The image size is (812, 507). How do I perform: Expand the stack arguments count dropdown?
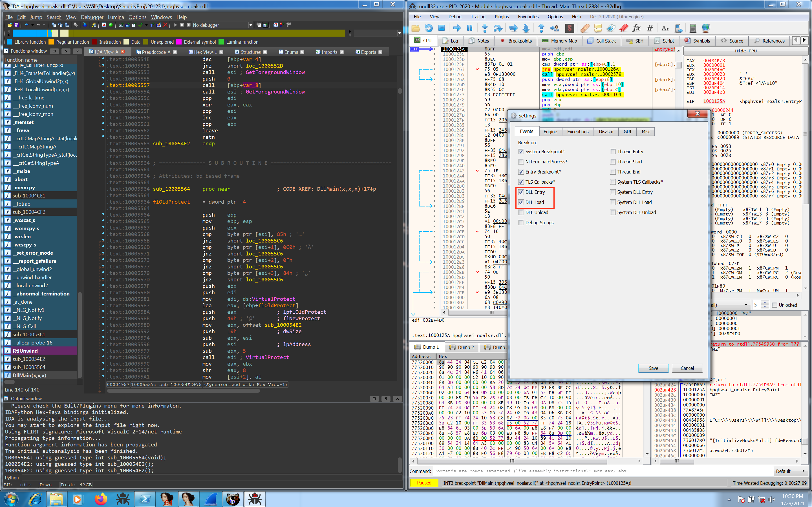745,305
